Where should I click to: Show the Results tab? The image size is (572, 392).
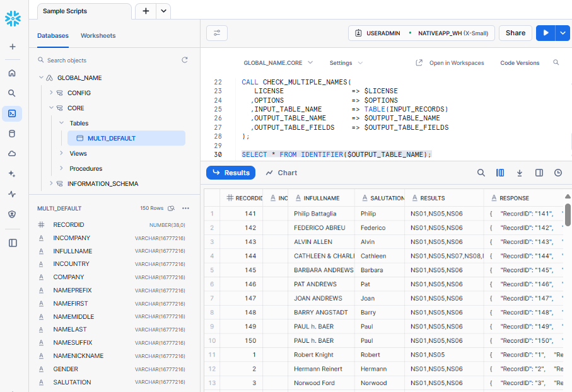(x=231, y=173)
